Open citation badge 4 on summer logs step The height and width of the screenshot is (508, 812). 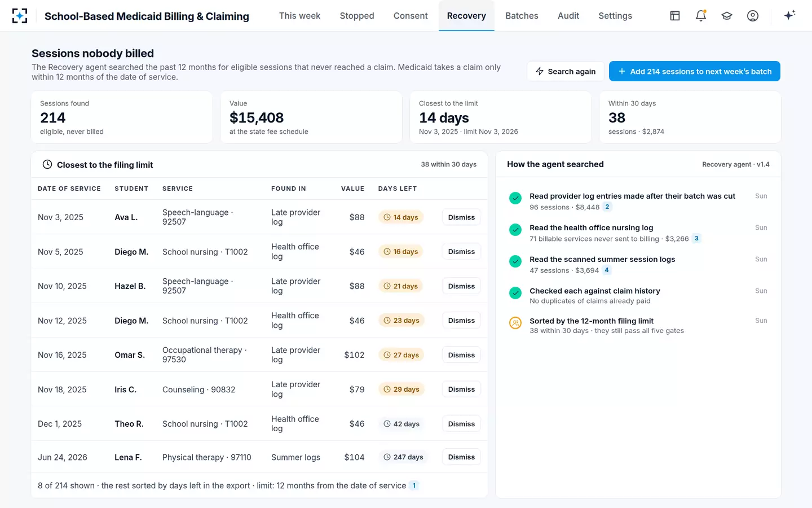click(607, 270)
